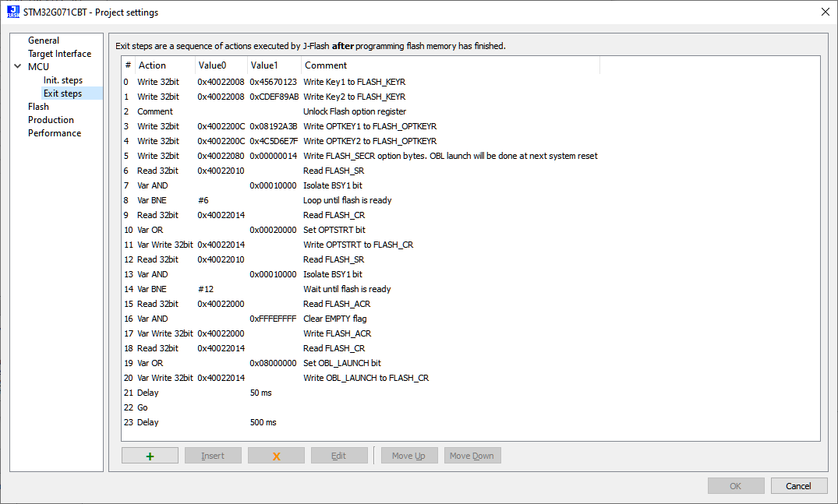Select the 'Write FLASH_SECR option bytes' step
838x504 pixels.
(361, 156)
